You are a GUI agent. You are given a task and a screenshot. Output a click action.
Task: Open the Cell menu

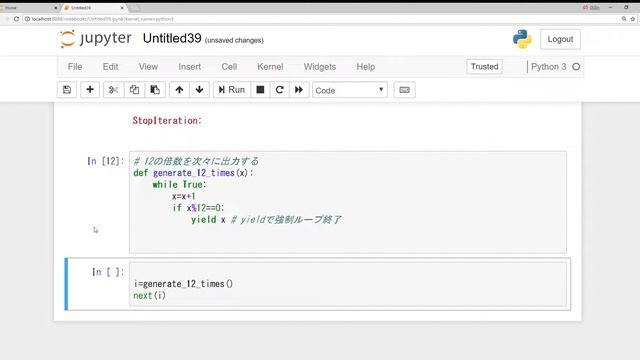tap(229, 67)
